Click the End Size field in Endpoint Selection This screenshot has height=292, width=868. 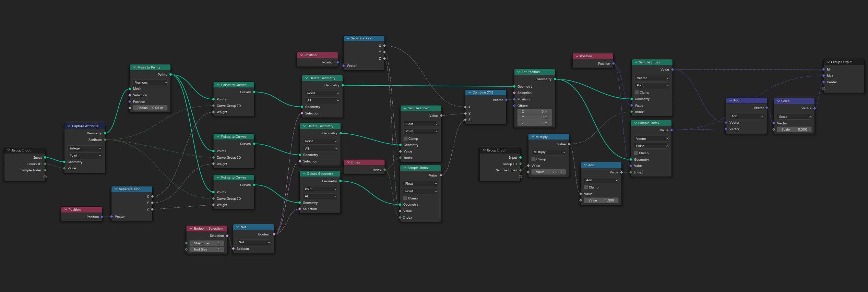(x=207, y=250)
